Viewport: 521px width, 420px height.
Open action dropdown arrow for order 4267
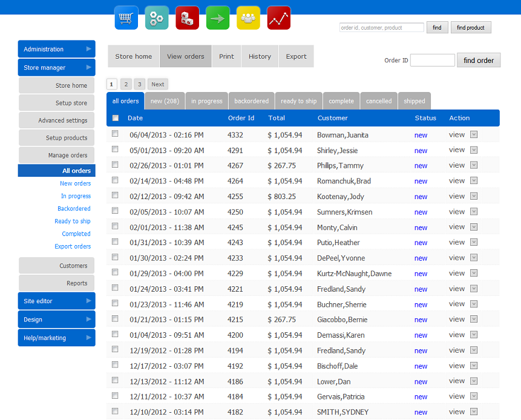pos(474,165)
